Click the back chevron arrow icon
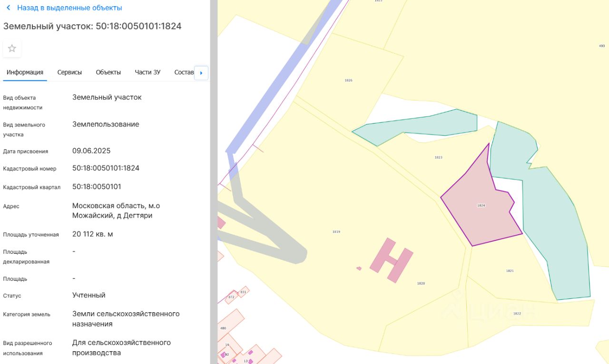 pyautogui.click(x=8, y=8)
